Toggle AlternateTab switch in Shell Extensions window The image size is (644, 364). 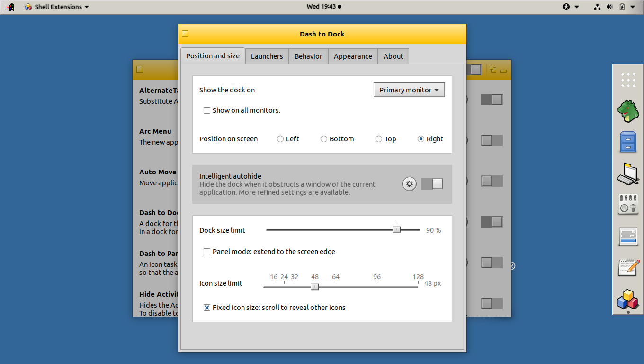pyautogui.click(x=492, y=100)
